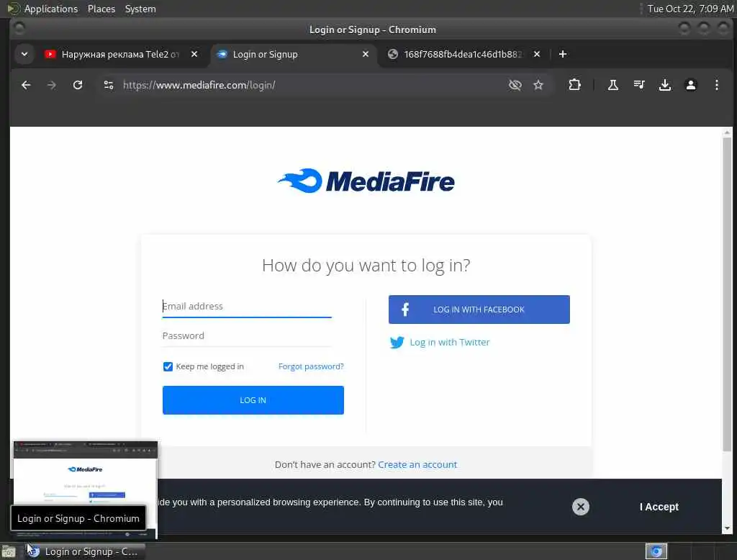Open the profile avatar menu
Image resolution: width=737 pixels, height=560 pixels.
pyautogui.click(x=690, y=85)
